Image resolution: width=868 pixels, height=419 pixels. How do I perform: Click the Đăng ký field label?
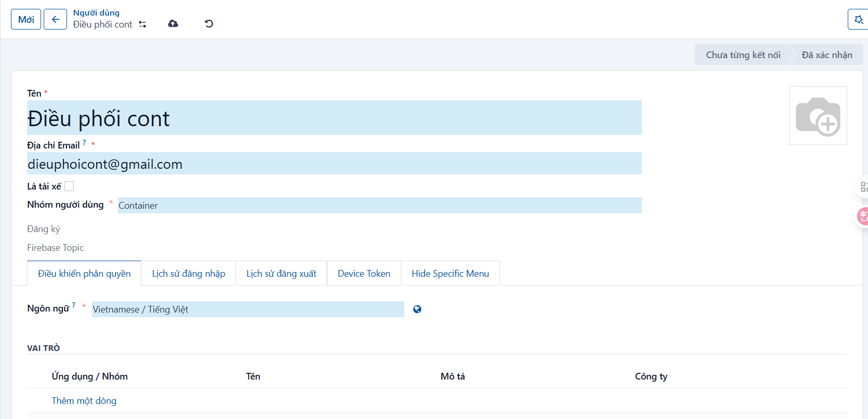(x=44, y=229)
